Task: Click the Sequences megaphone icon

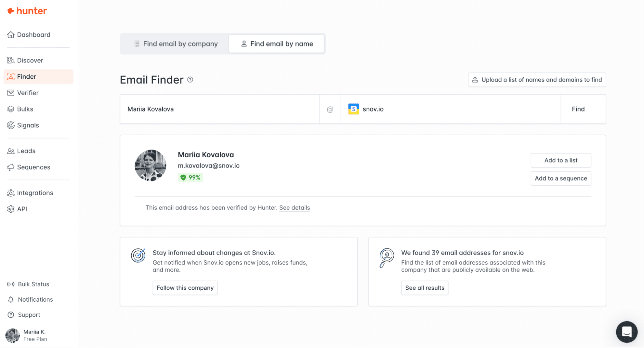Action: pos(11,167)
